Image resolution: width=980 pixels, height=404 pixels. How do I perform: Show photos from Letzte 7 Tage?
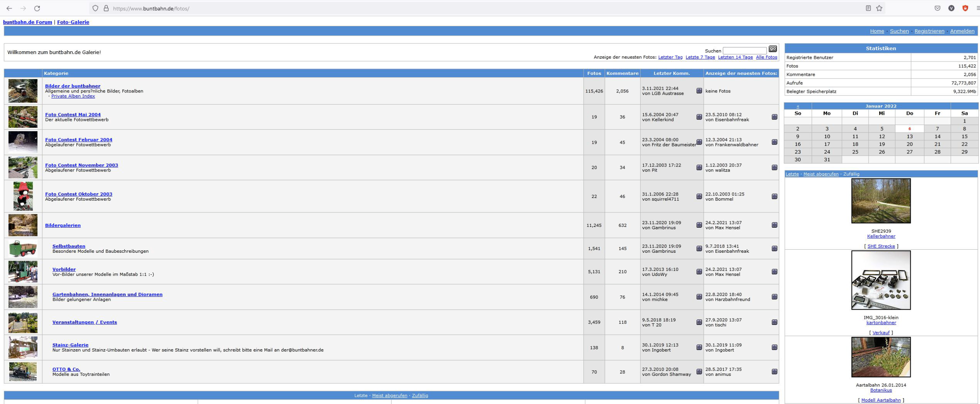coord(700,57)
